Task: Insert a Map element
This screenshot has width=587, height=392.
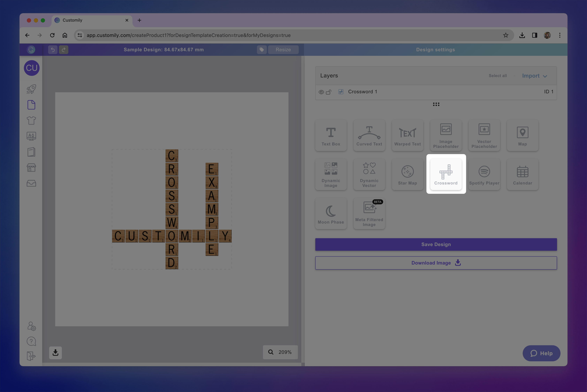Action: tap(523, 135)
